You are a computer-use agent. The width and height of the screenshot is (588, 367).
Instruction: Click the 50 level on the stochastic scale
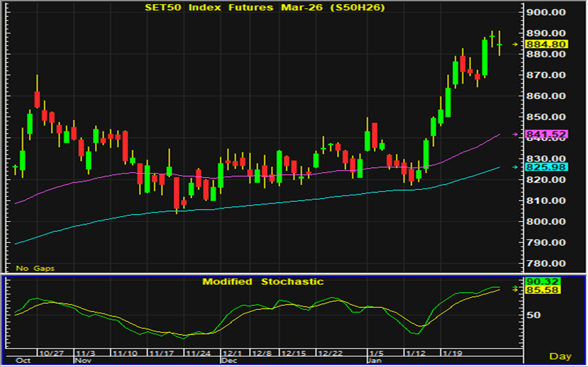tap(532, 315)
